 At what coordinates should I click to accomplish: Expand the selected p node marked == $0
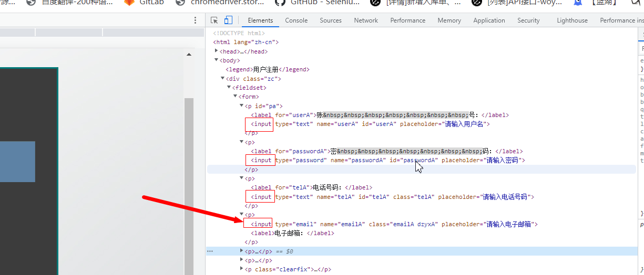(x=241, y=251)
